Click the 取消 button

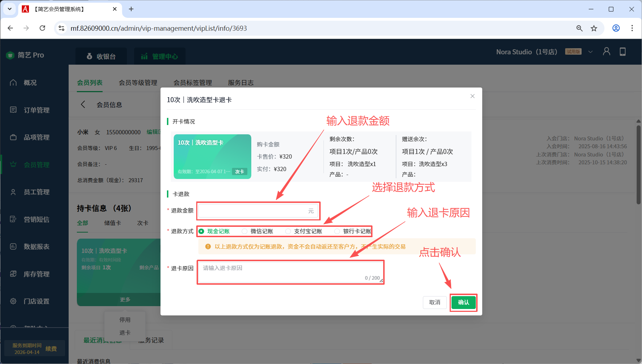point(435,303)
